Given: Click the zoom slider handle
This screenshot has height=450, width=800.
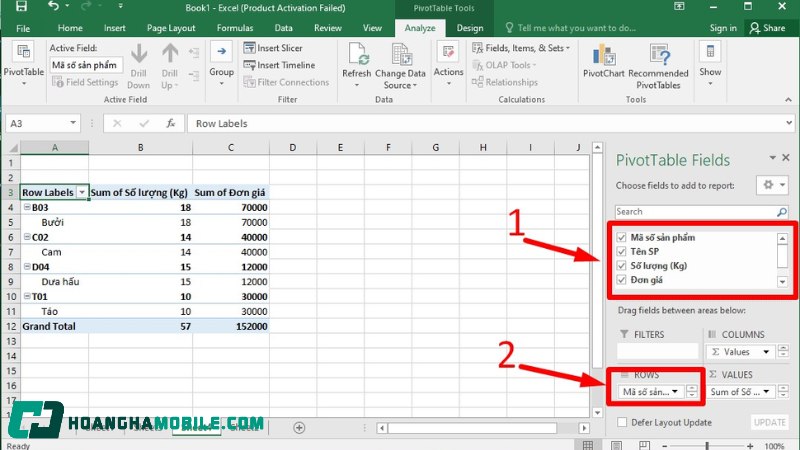Looking at the screenshot, I should point(707,446).
